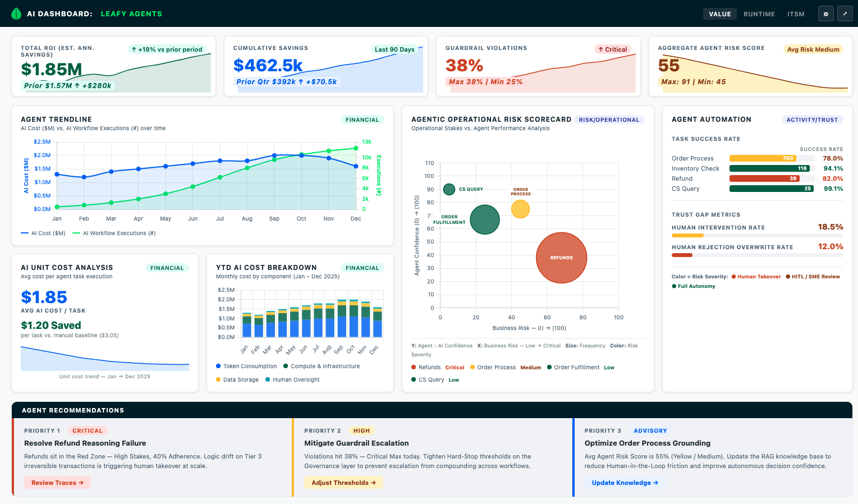Click the yellow Order Process bubble
This screenshot has height=504, width=858.
pyautogui.click(x=520, y=209)
